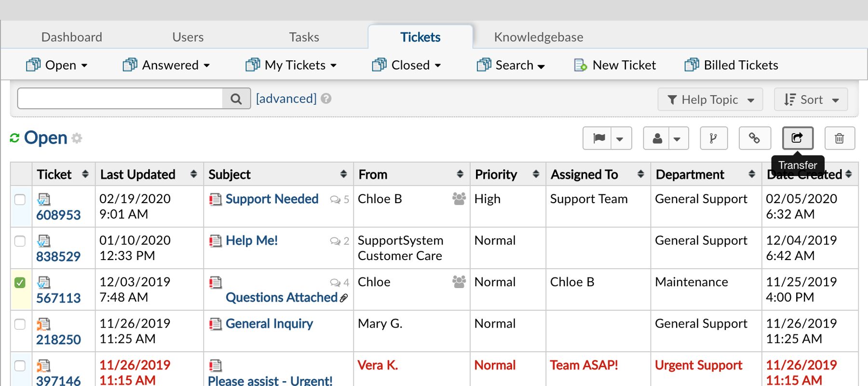Check the box for ticket 608953

20,199
